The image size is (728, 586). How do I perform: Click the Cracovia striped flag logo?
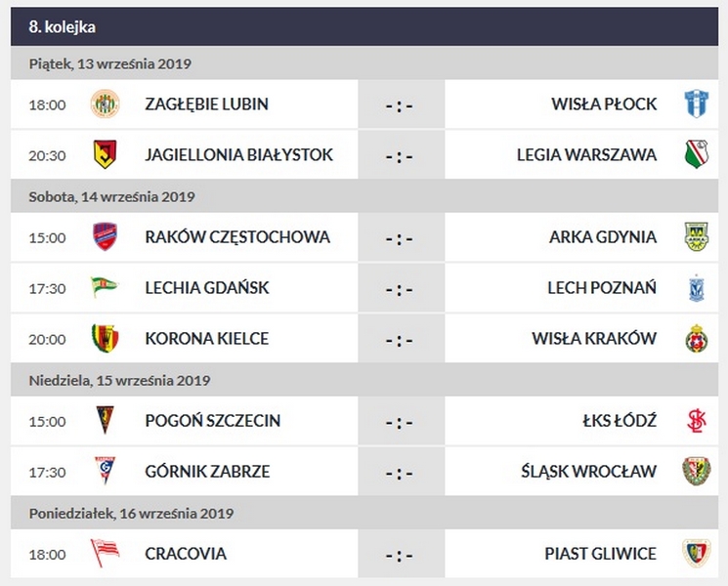pos(105,553)
